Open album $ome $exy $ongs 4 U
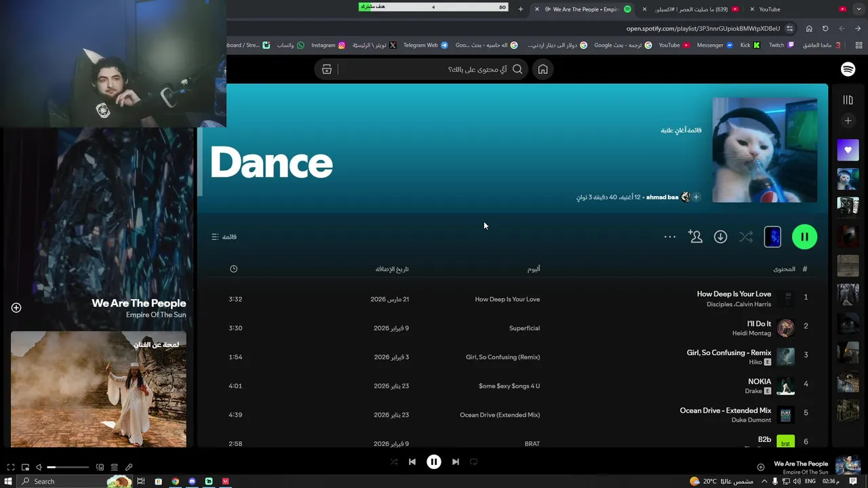868x488 pixels. (509, 386)
